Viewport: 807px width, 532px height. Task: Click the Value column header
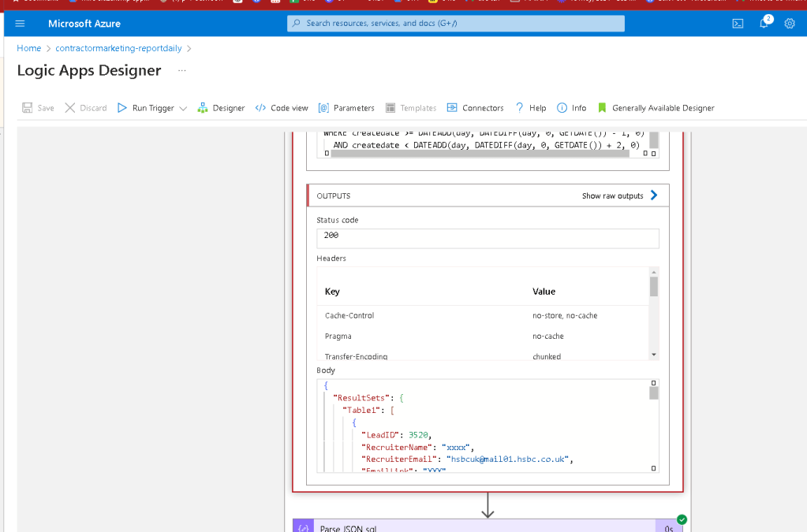coord(544,292)
